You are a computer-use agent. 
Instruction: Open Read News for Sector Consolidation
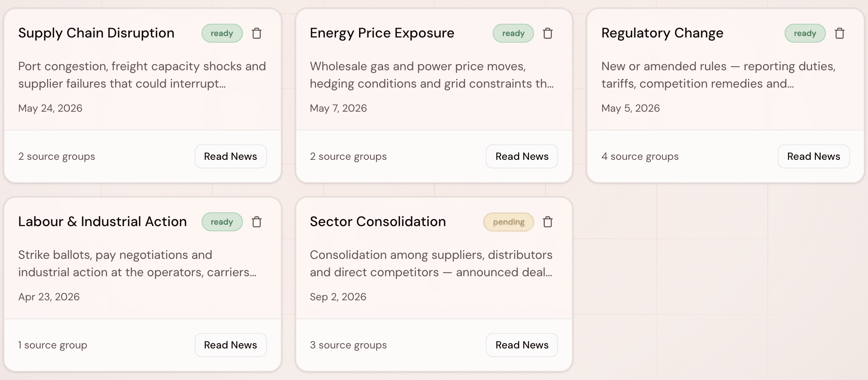pyautogui.click(x=522, y=345)
